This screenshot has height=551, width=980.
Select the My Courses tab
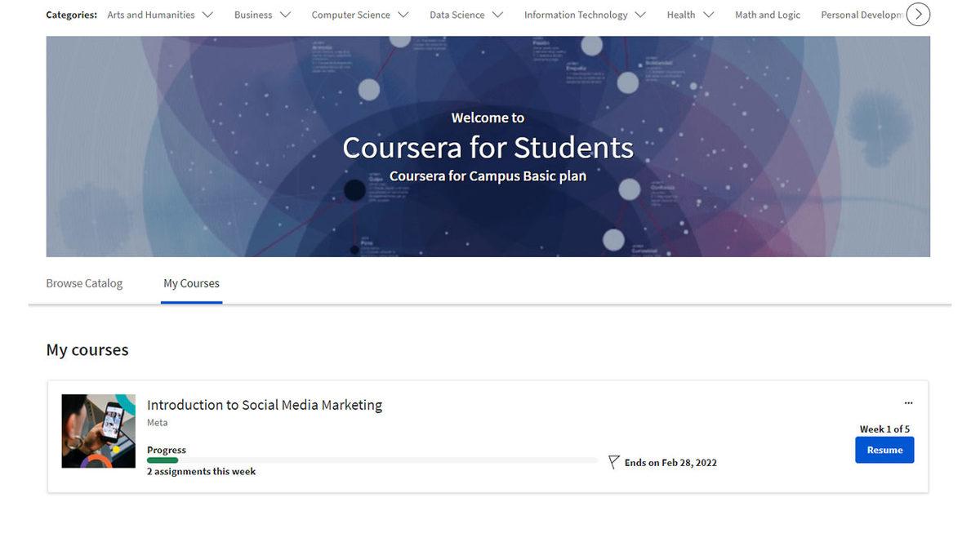tap(191, 283)
